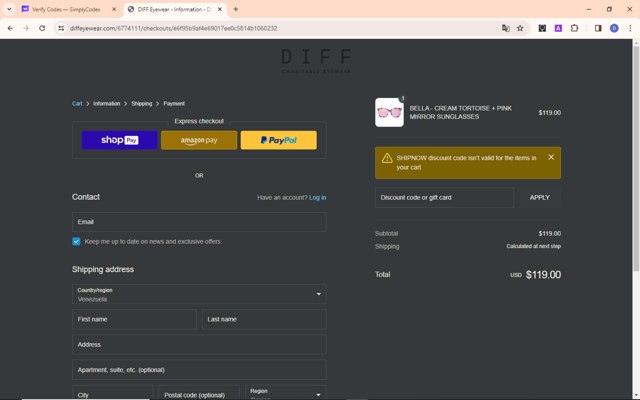Close the Verify Codes SimplyCodes tab
This screenshot has height=400, width=640.
click(x=114, y=9)
